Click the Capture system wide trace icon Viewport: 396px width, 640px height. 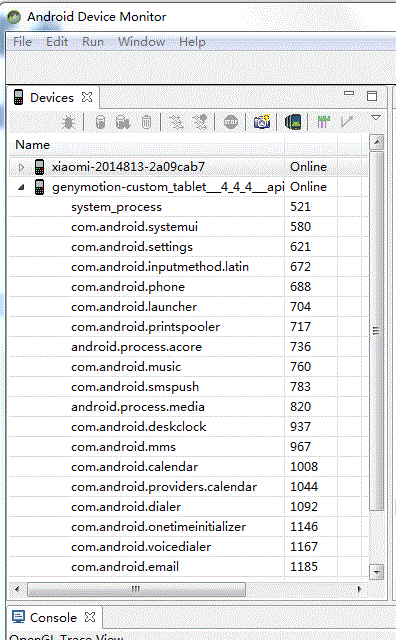(323, 122)
